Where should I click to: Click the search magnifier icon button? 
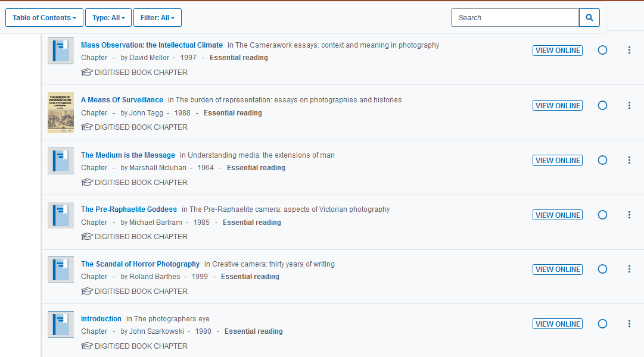click(x=589, y=18)
